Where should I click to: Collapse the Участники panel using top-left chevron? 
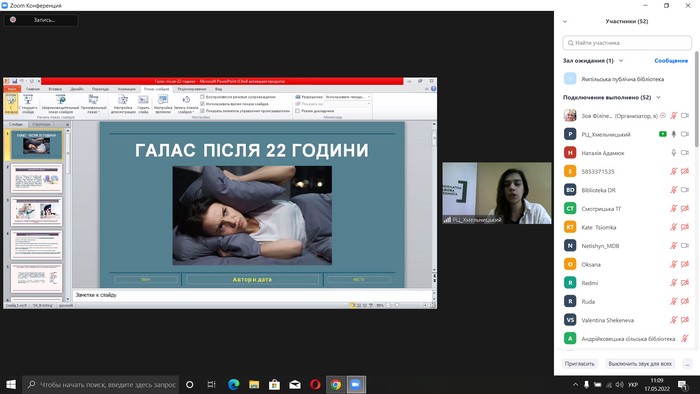565,21
